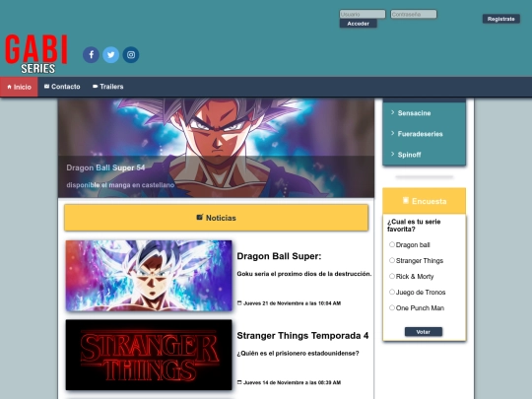Click the Encuesta poll icon

pyautogui.click(x=406, y=201)
